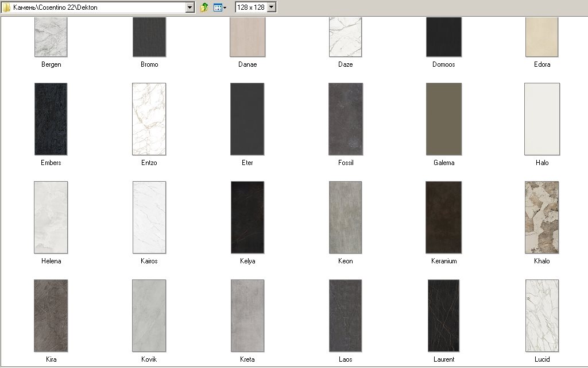Select the Edora cream thumbnail

542,37
